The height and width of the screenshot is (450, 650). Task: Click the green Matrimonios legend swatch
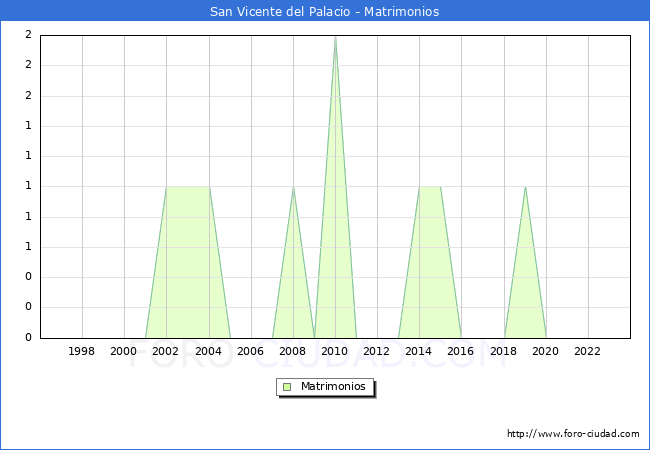tap(287, 387)
